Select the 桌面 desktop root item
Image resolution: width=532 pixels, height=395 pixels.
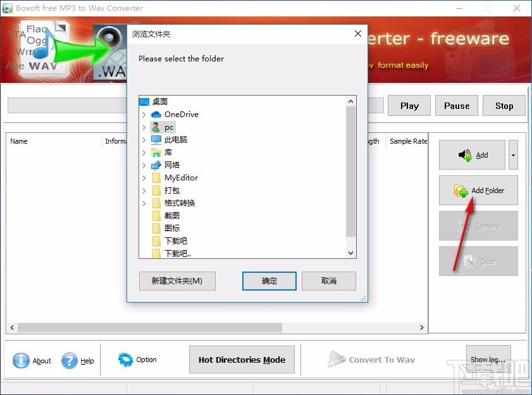(154, 101)
